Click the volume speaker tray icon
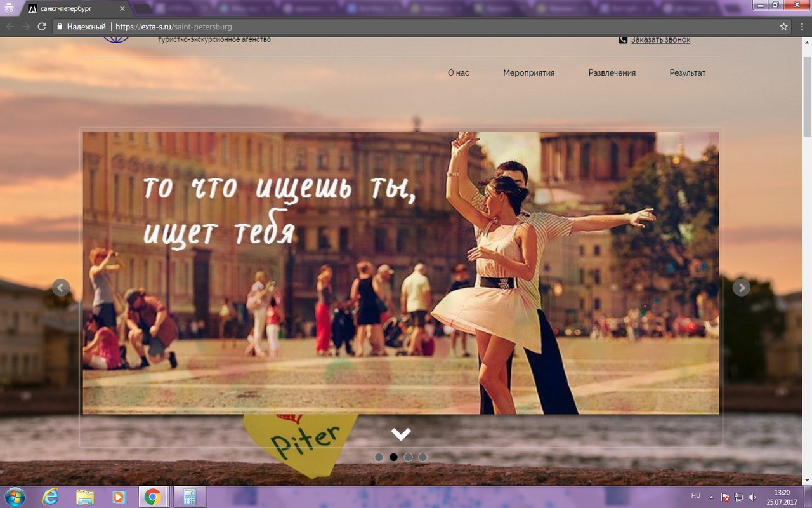 point(752,497)
